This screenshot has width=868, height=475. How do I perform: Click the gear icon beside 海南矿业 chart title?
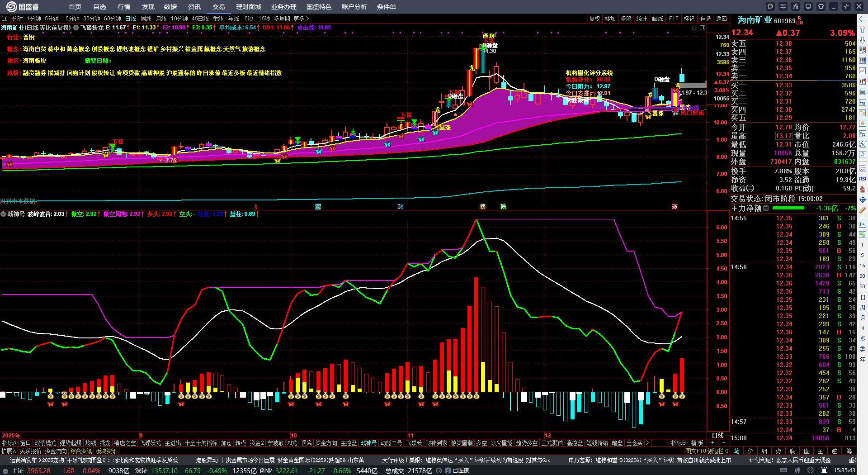pyautogui.click(x=76, y=28)
